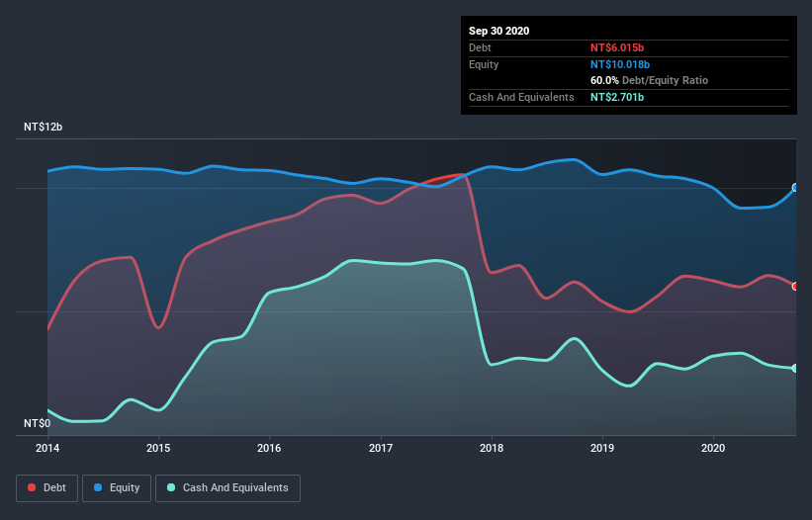This screenshot has width=812, height=520.
Task: Click Cash And Equivalents label in tooltip
Action: (521, 97)
